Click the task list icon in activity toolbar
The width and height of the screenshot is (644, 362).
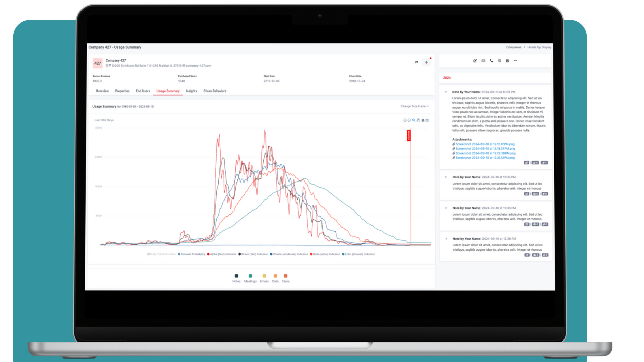coord(499,61)
